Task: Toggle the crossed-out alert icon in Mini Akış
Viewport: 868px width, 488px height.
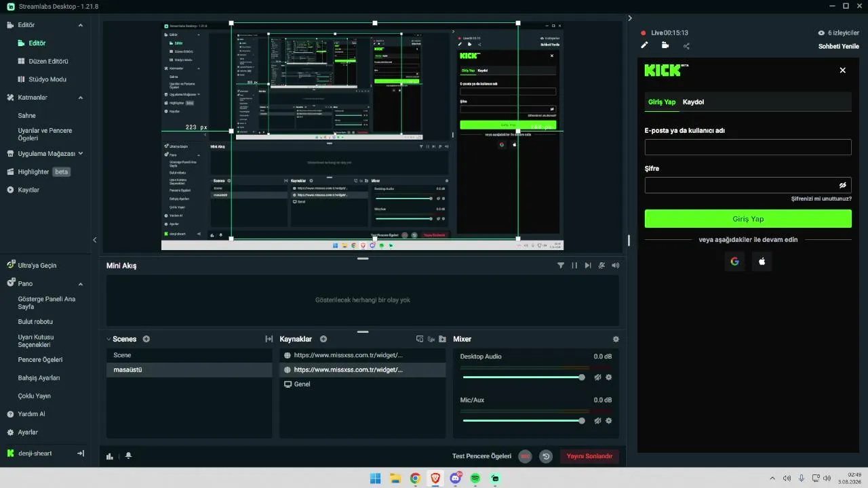Action: 601,266
